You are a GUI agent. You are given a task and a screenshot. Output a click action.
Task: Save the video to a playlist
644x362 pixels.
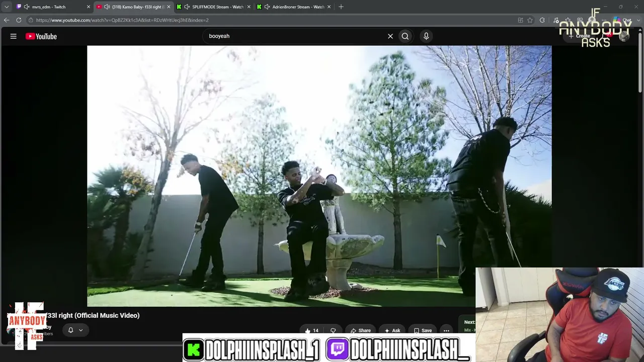423,330
